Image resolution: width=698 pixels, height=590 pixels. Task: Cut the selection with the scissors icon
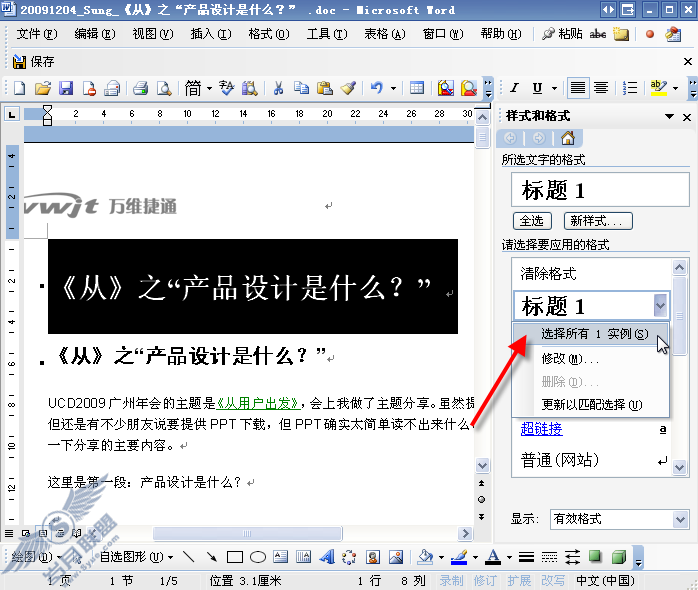point(278,88)
